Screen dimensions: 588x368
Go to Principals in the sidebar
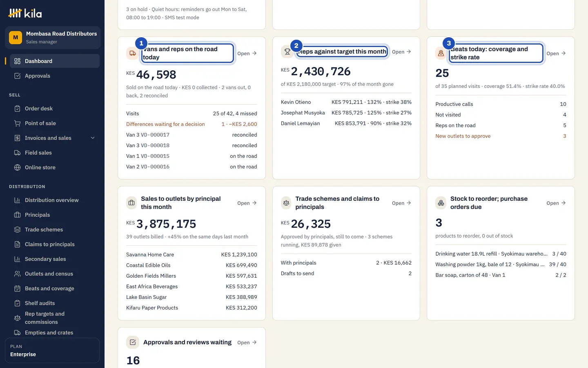coord(54,215)
